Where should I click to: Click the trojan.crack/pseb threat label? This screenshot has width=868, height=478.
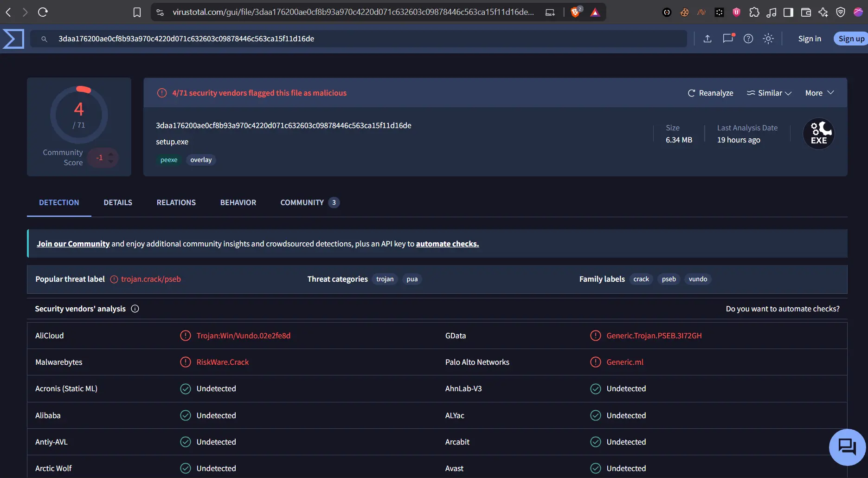151,279
